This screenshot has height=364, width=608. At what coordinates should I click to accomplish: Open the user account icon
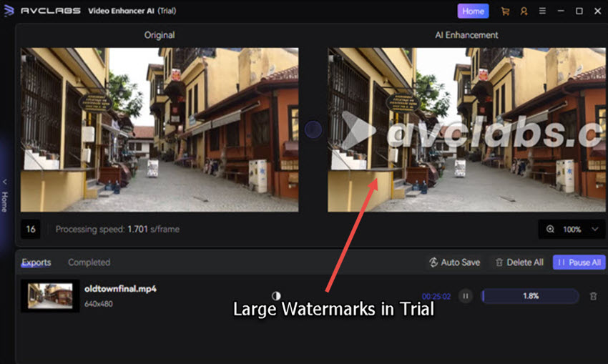pos(524,11)
